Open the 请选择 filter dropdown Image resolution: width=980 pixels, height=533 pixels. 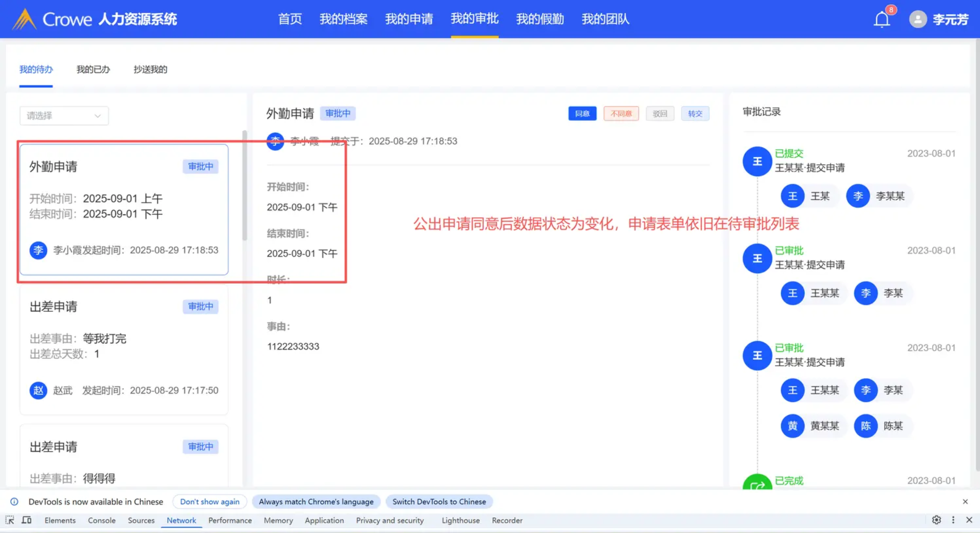(x=64, y=116)
